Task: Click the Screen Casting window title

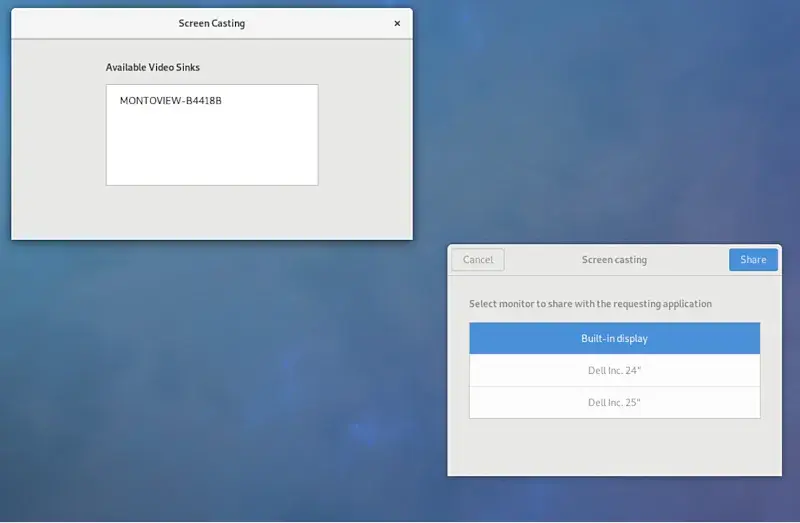Action: 212,23
